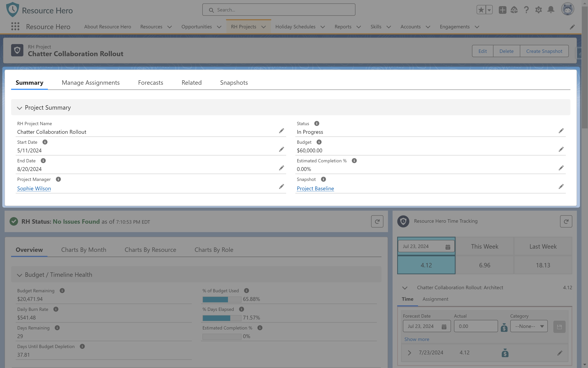Open the Holiday Schedules nav dropdown chevron
588x368 pixels.
click(x=323, y=27)
